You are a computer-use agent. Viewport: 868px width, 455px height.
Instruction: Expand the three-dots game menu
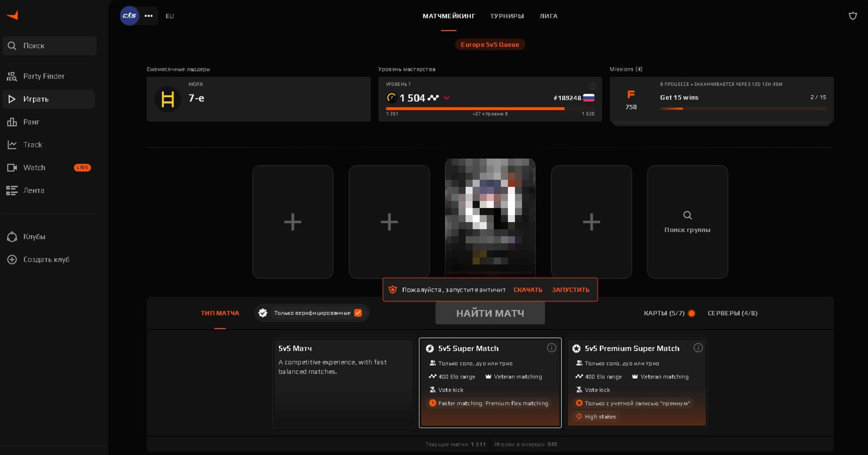pos(148,15)
